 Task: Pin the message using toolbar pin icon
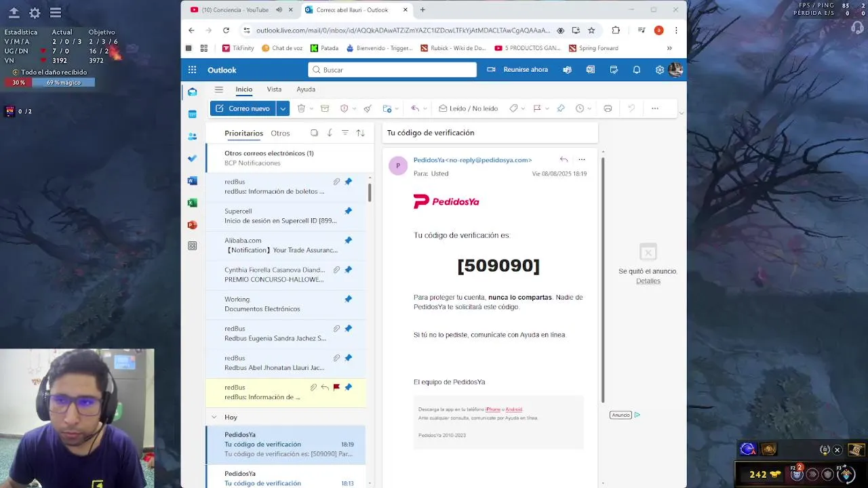561,108
